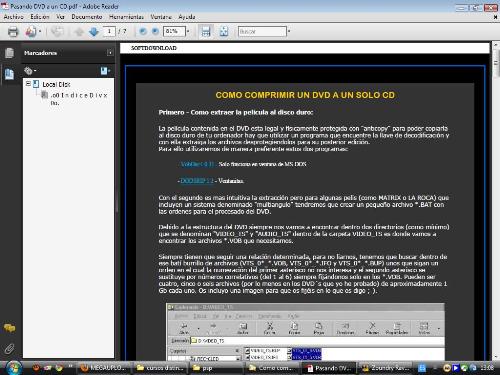Click the blue icon right of Zoundry button
500x375 pixels.
(x=422, y=368)
